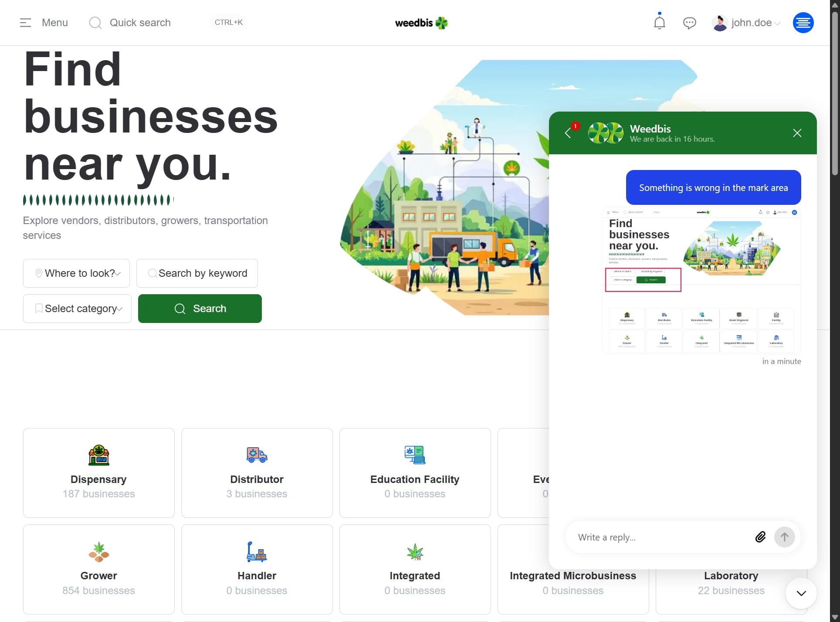
Task: Collapse chat with the chevron-down button
Action: (801, 593)
